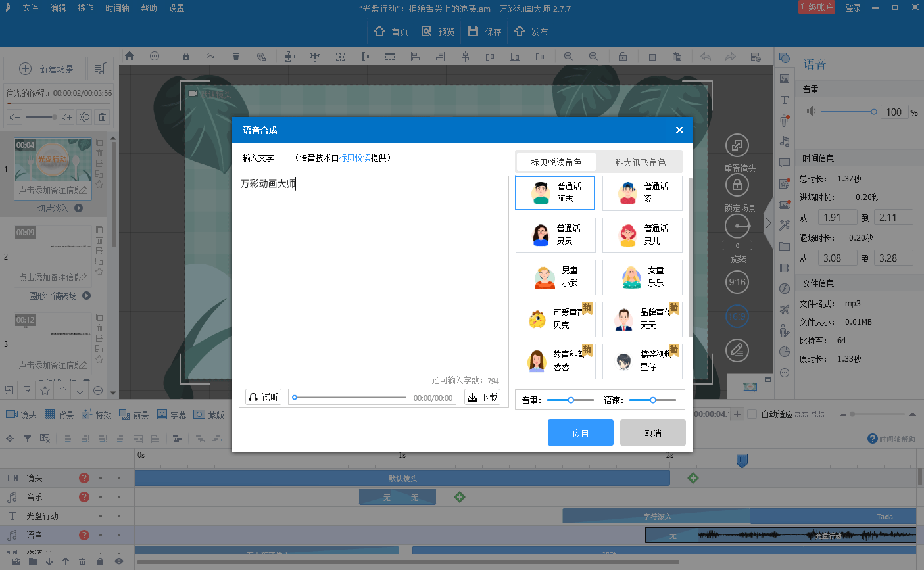The height and width of the screenshot is (570, 924).
Task: Switch to the 科大讯飞角色 tab
Action: [640, 162]
